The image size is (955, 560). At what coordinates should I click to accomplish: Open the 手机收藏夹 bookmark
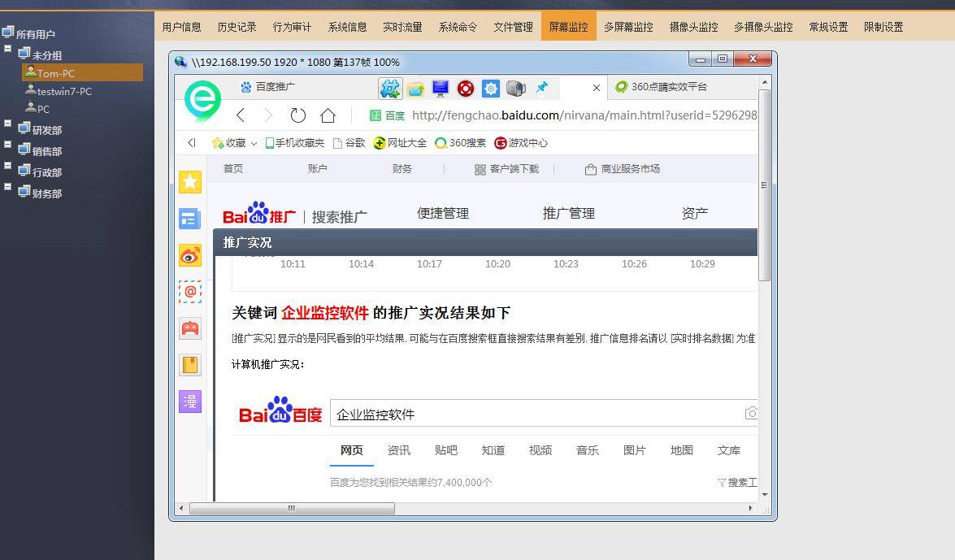click(295, 142)
